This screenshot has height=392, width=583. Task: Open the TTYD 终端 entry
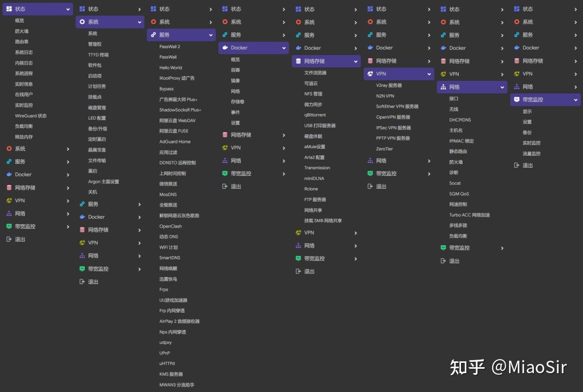point(98,54)
